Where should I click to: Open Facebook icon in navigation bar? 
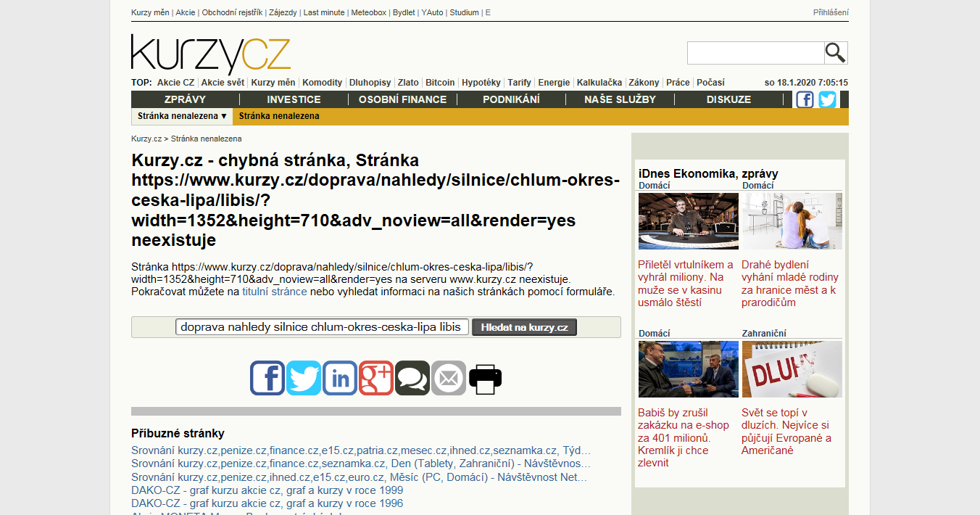coord(805,100)
